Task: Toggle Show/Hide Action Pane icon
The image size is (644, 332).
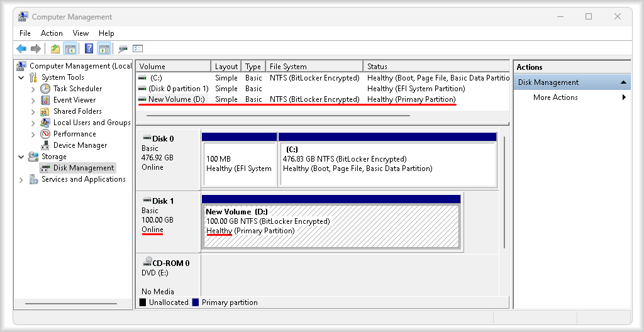Action: point(104,49)
